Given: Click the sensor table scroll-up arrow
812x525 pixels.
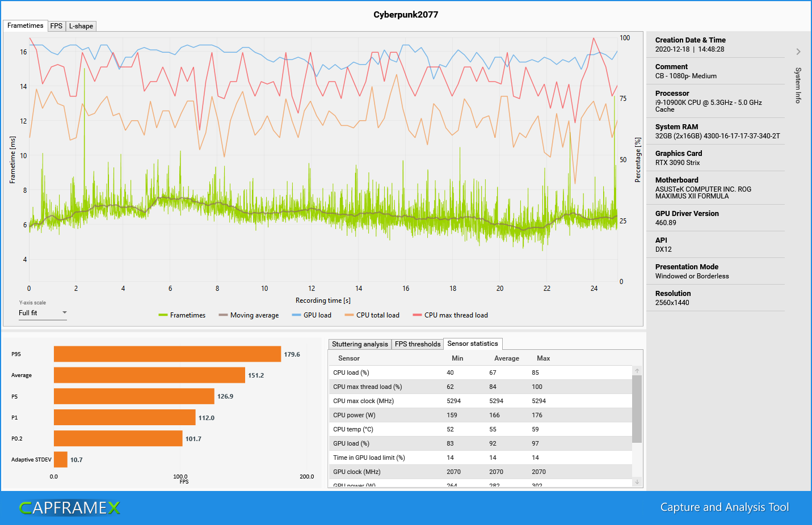Looking at the screenshot, I should click(637, 370).
